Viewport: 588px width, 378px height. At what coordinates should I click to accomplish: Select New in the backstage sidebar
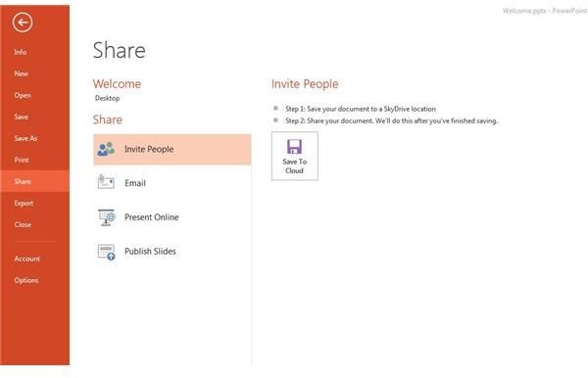point(22,73)
